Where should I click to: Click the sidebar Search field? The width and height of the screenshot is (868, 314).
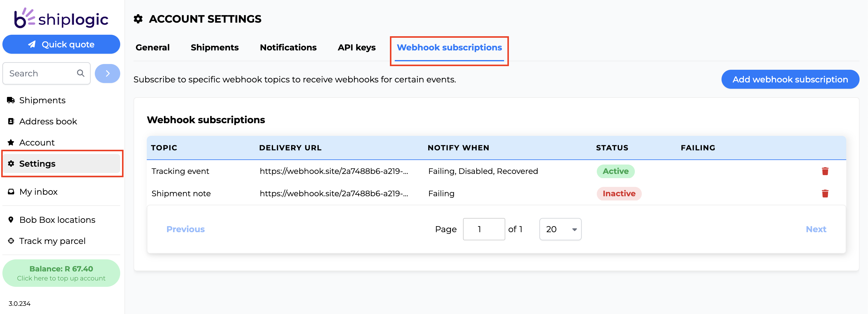point(47,73)
